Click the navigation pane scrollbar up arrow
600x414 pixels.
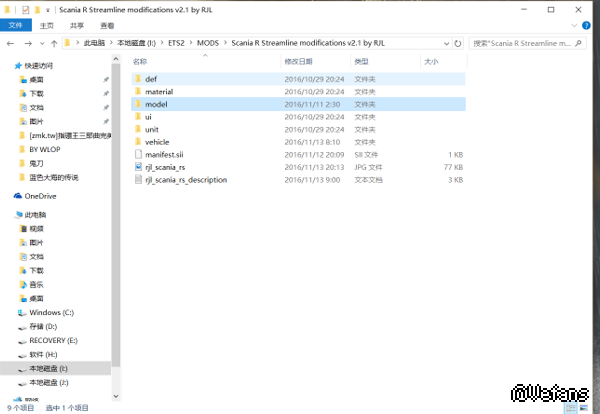pyautogui.click(x=116, y=59)
